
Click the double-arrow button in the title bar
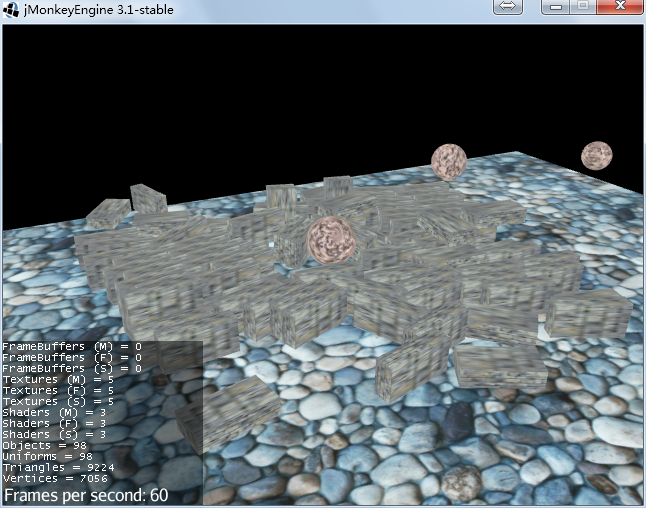click(507, 7)
